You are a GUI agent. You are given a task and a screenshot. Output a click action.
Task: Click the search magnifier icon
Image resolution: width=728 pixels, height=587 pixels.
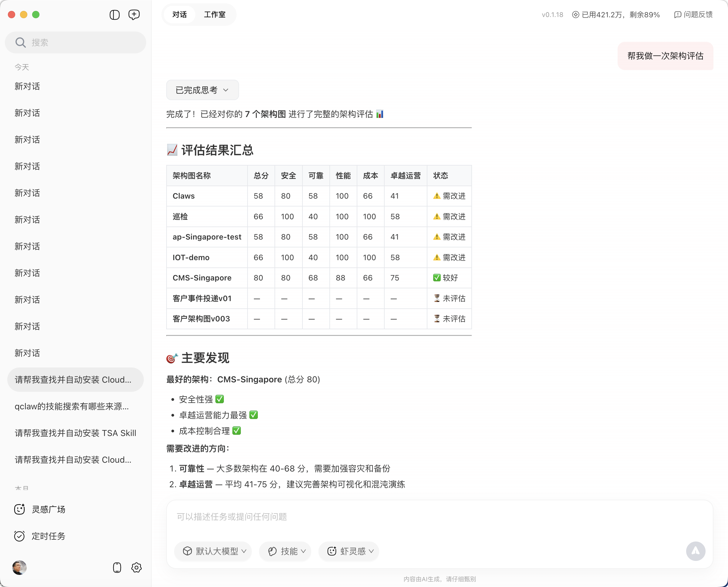tap(21, 43)
